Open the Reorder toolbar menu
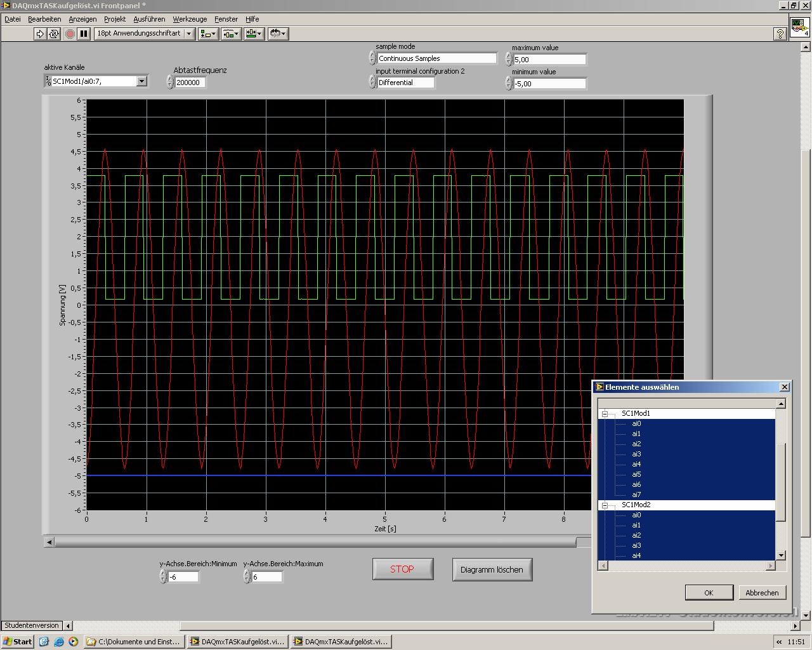The image size is (812, 650). coord(278,34)
